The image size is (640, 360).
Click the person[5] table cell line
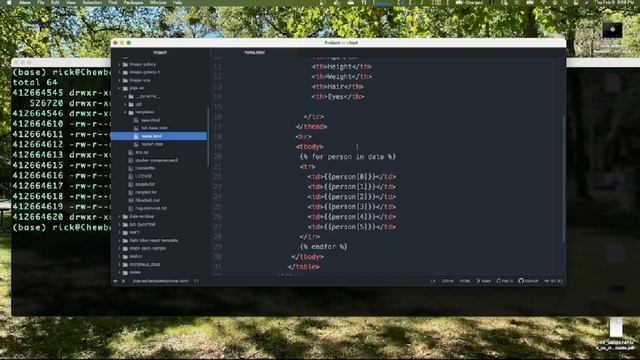pyautogui.click(x=351, y=227)
